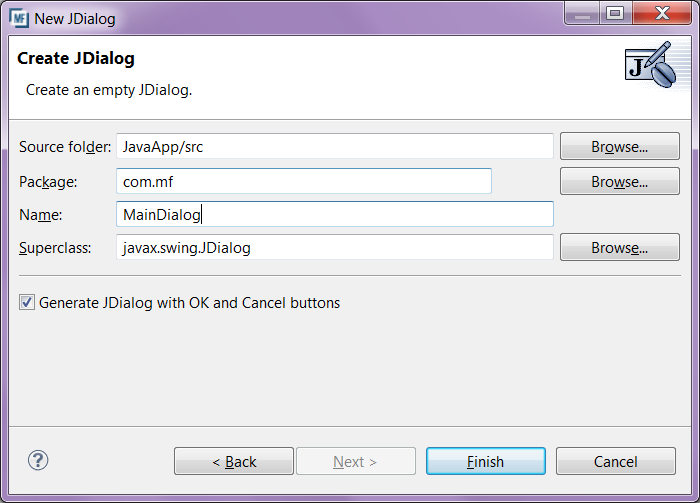Click the MF application icon in title bar
The height and width of the screenshot is (503, 700).
tap(18, 16)
